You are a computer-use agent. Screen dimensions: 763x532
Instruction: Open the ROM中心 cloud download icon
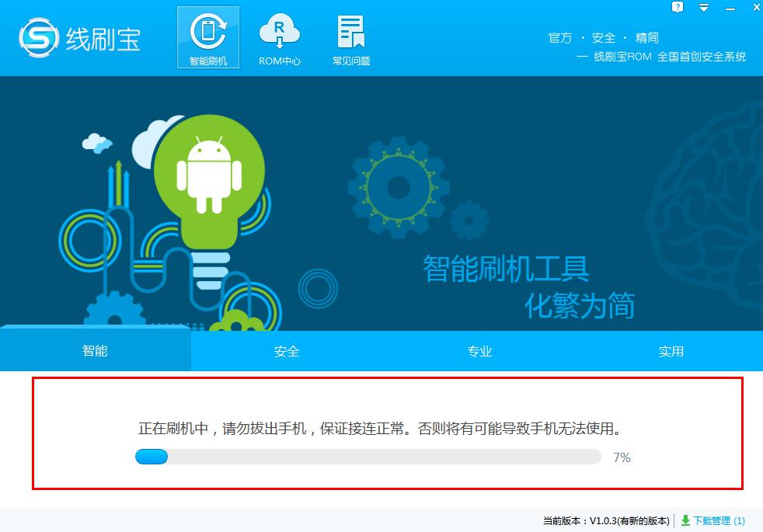pyautogui.click(x=279, y=37)
